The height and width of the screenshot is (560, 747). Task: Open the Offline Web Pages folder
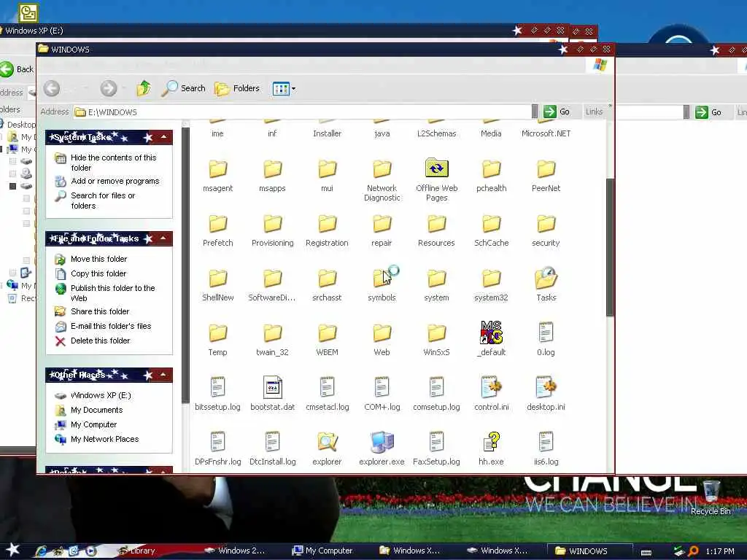tap(436, 180)
